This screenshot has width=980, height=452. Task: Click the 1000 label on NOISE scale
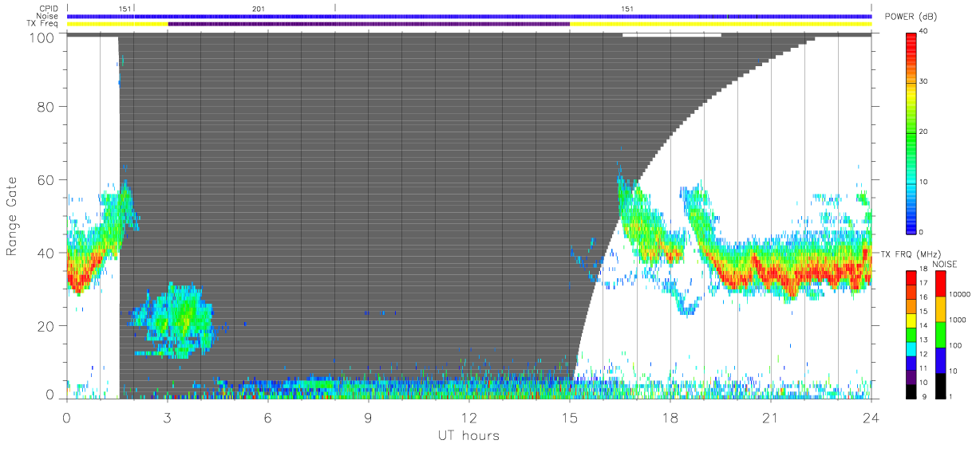coord(957,320)
